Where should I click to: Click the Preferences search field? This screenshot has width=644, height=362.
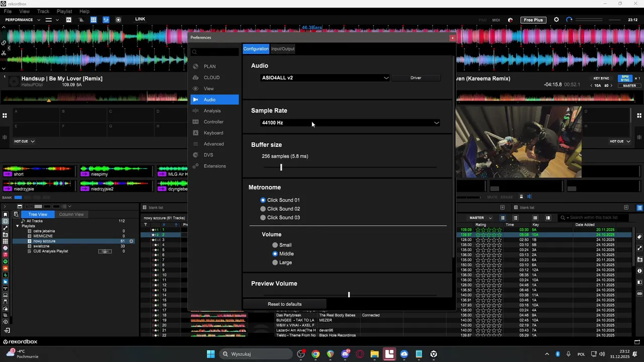coord(215,52)
